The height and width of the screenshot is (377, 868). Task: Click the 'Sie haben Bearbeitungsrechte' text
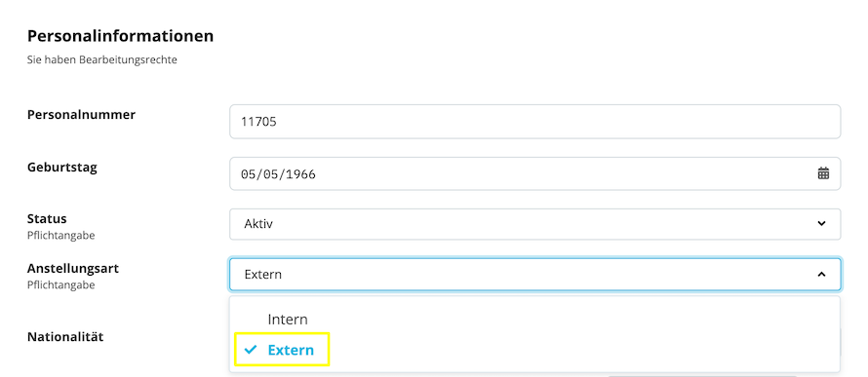(101, 59)
